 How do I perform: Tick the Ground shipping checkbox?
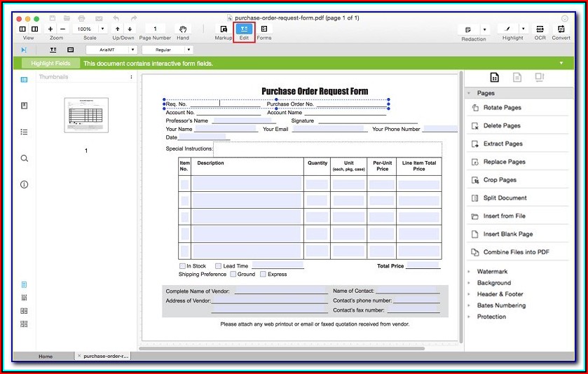(233, 275)
